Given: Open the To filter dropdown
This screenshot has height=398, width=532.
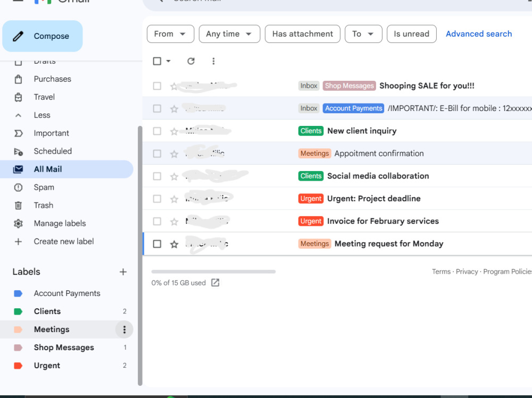Looking at the screenshot, I should point(363,34).
